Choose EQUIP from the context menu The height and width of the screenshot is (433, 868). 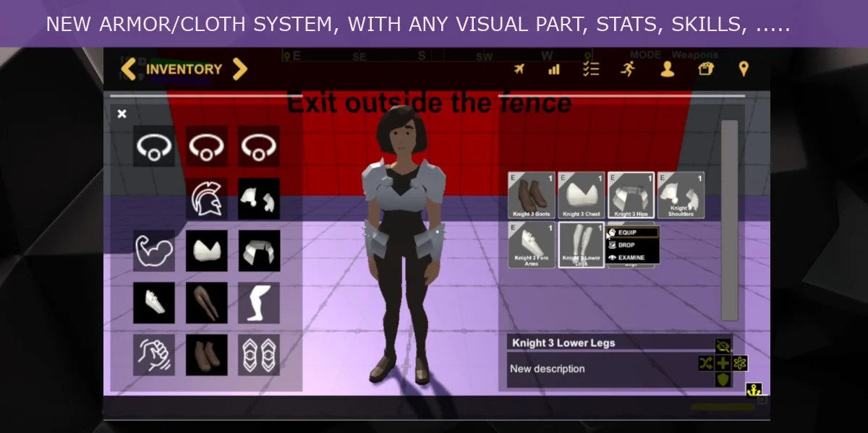pos(632,233)
